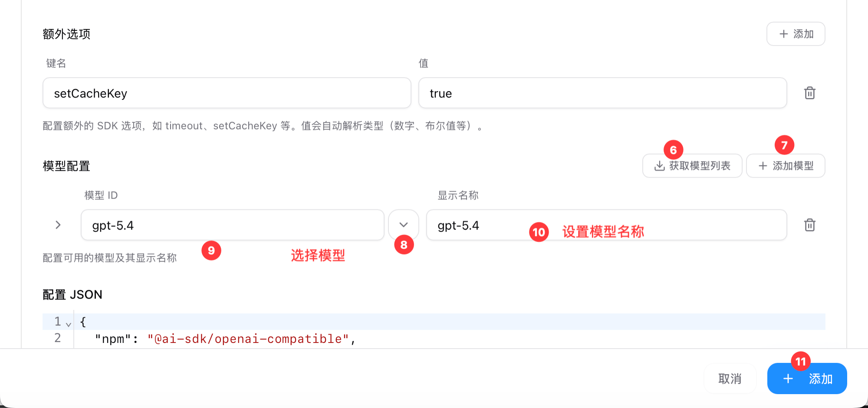
Task: Click the 添加模型 button
Action: click(786, 166)
